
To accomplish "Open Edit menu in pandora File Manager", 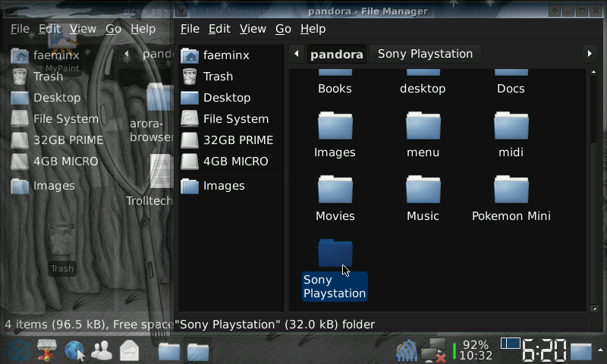I will (x=219, y=29).
